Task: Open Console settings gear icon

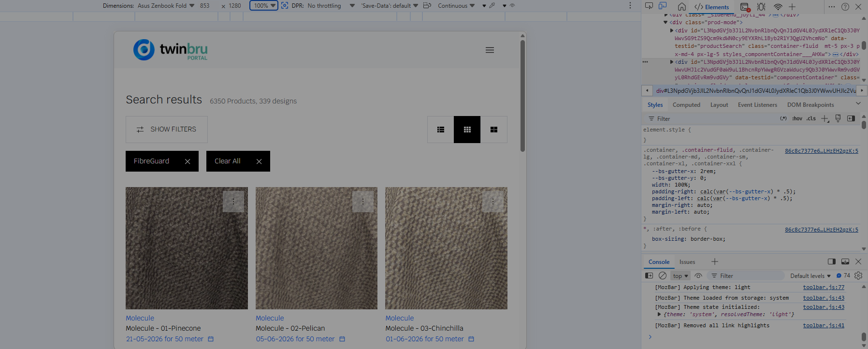Action: click(858, 276)
